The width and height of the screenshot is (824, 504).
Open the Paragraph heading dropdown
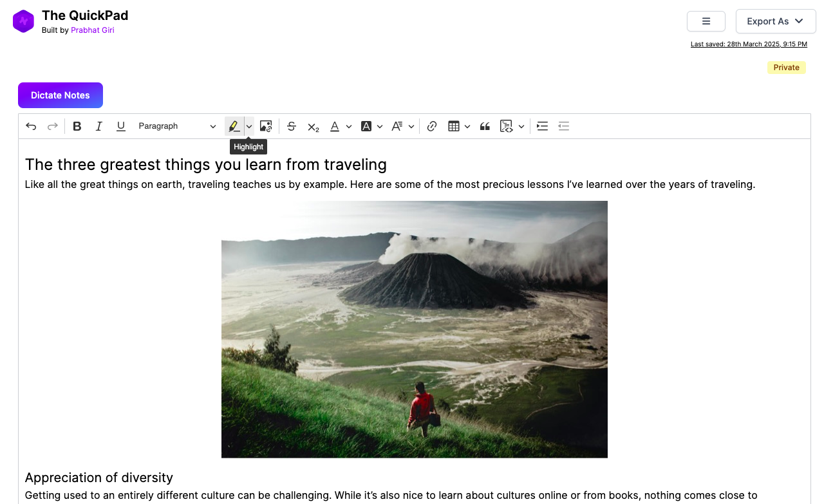coord(177,126)
